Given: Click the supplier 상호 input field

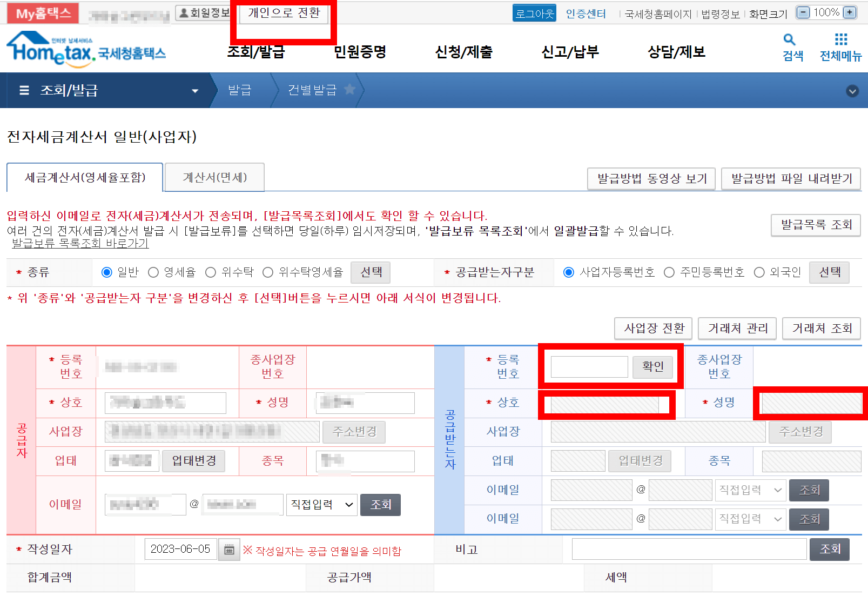Looking at the screenshot, I should (x=165, y=403).
